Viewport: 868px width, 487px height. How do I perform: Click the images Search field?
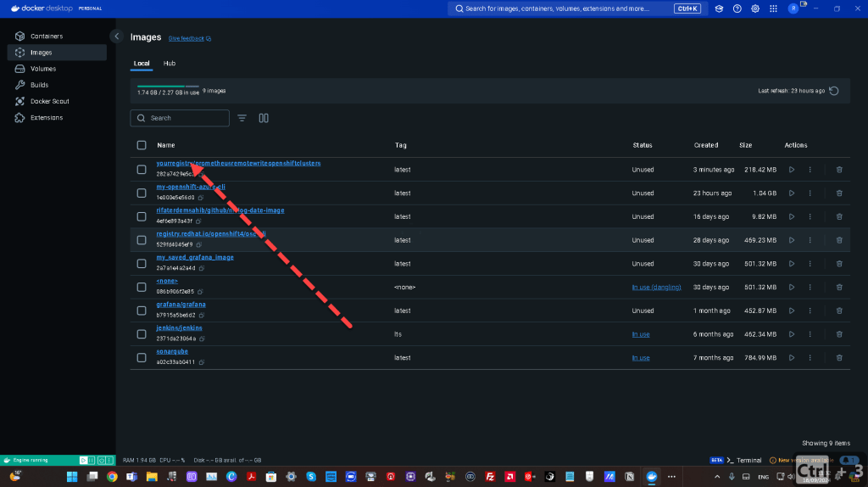(180, 118)
